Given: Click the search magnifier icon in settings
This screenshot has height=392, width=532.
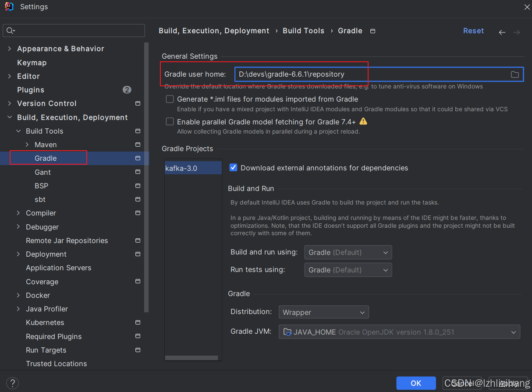Looking at the screenshot, I should pyautogui.click(x=10, y=31).
